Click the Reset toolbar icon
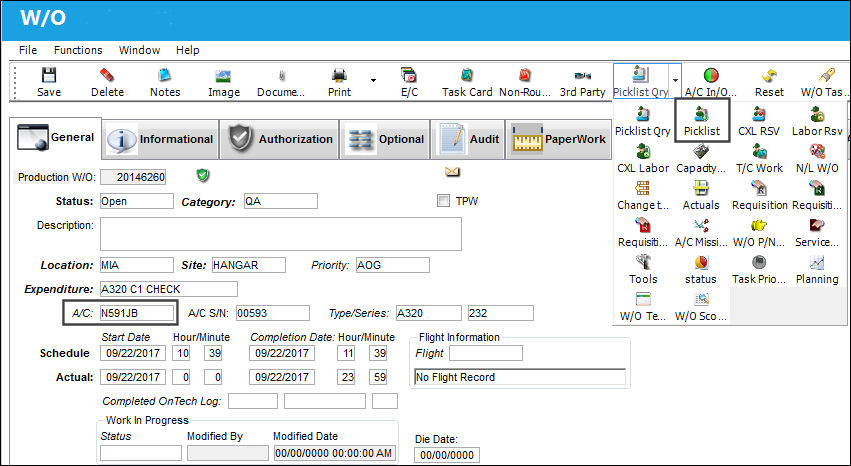The height and width of the screenshot is (466, 851). point(769,75)
